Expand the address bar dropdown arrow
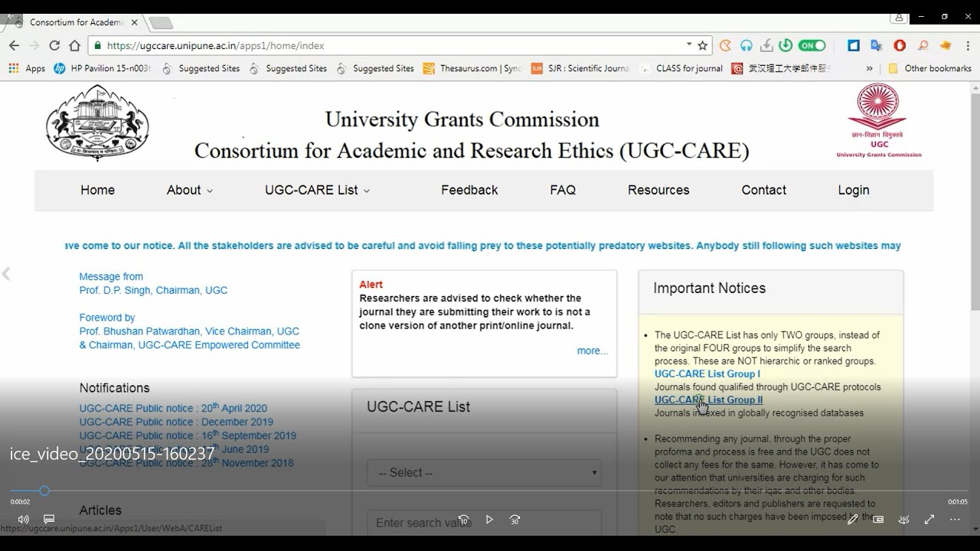This screenshot has height=551, width=980. [x=689, y=44]
